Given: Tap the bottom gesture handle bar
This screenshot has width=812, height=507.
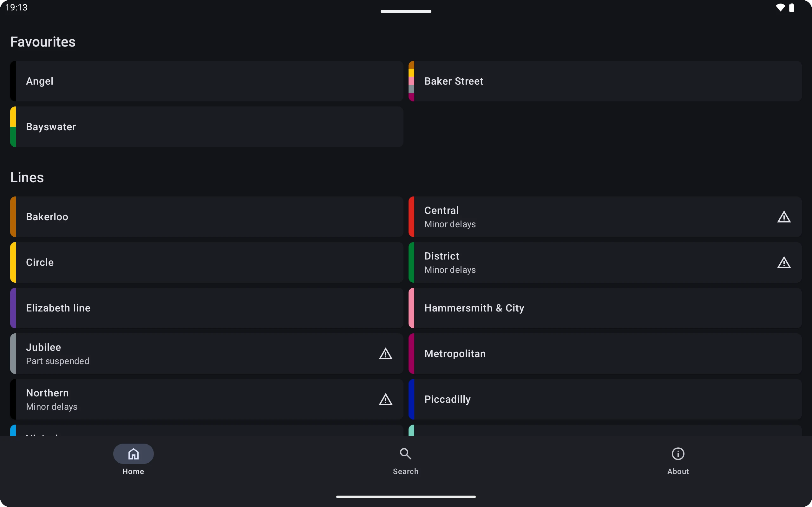Looking at the screenshot, I should point(406,497).
